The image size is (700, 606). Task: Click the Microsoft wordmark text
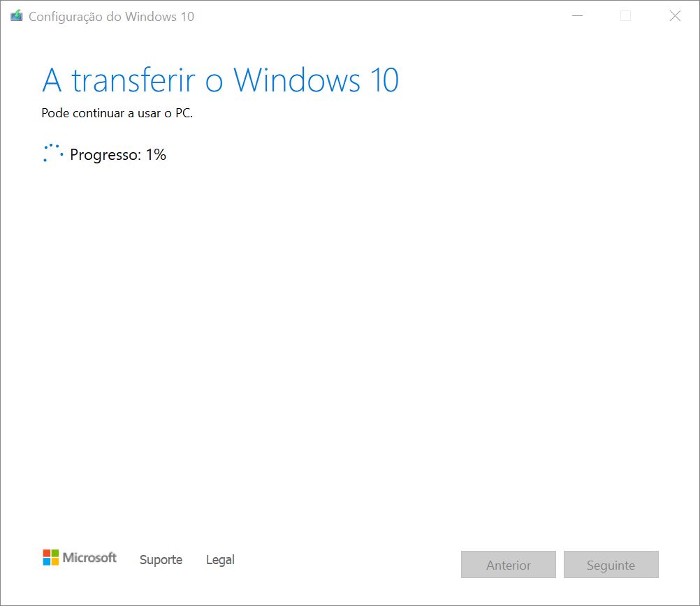click(89, 557)
